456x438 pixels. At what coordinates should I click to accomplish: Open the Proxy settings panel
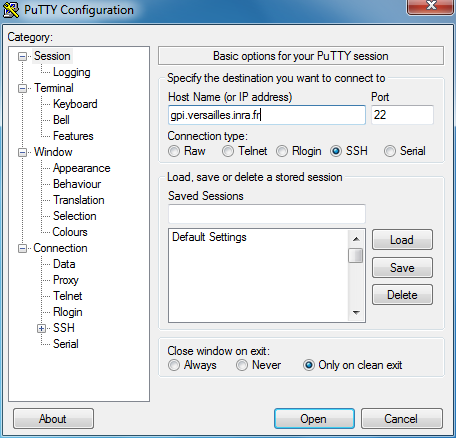tap(66, 280)
